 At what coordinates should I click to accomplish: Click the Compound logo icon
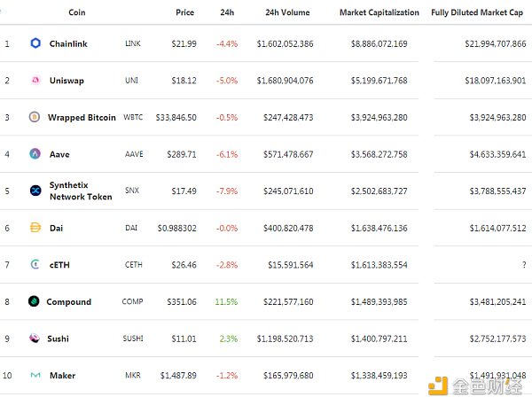(x=34, y=301)
